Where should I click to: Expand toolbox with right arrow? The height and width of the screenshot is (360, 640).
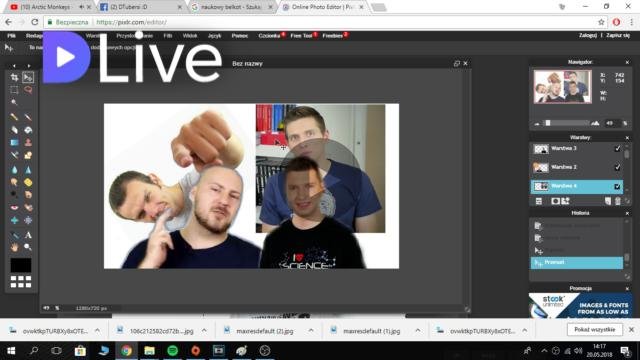coord(29,65)
